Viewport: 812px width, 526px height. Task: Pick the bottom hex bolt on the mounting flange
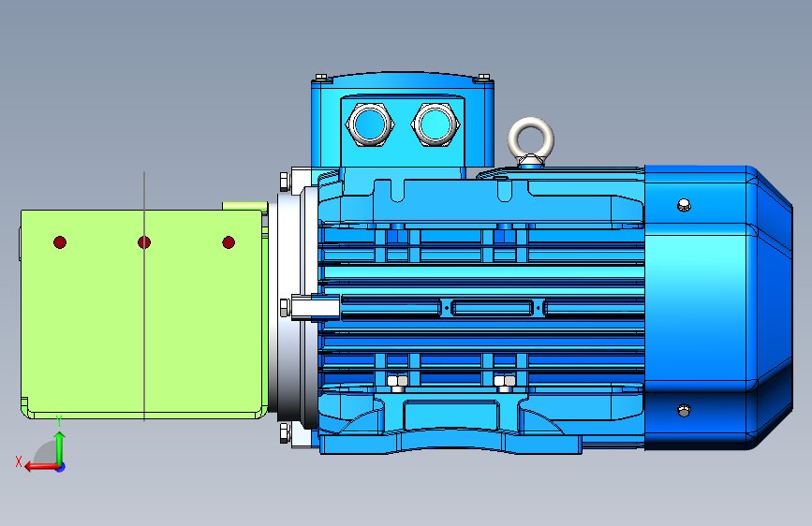pyautogui.click(x=285, y=433)
